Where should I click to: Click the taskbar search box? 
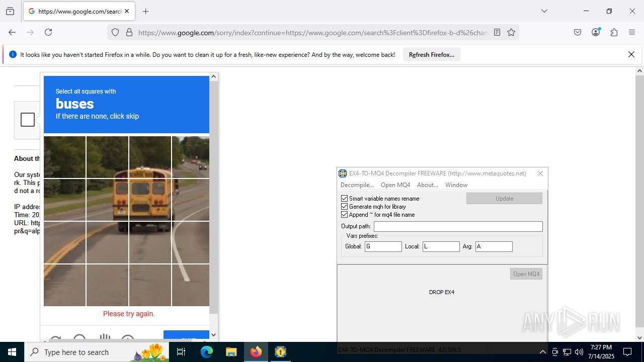pyautogui.click(x=97, y=352)
